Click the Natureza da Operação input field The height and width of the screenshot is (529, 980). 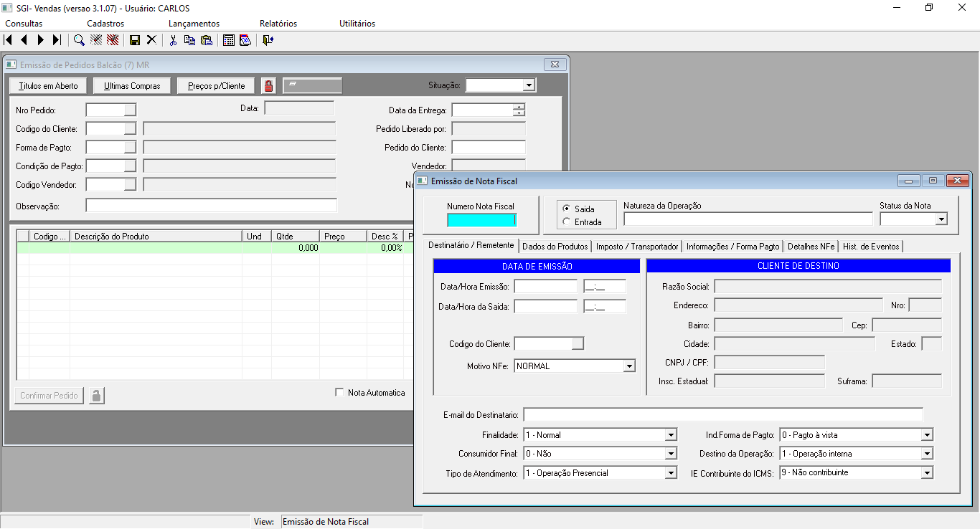click(748, 219)
